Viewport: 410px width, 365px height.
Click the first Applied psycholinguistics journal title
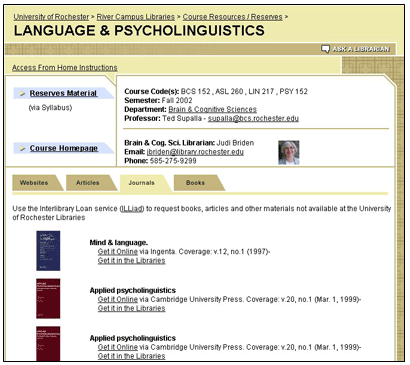point(133,290)
